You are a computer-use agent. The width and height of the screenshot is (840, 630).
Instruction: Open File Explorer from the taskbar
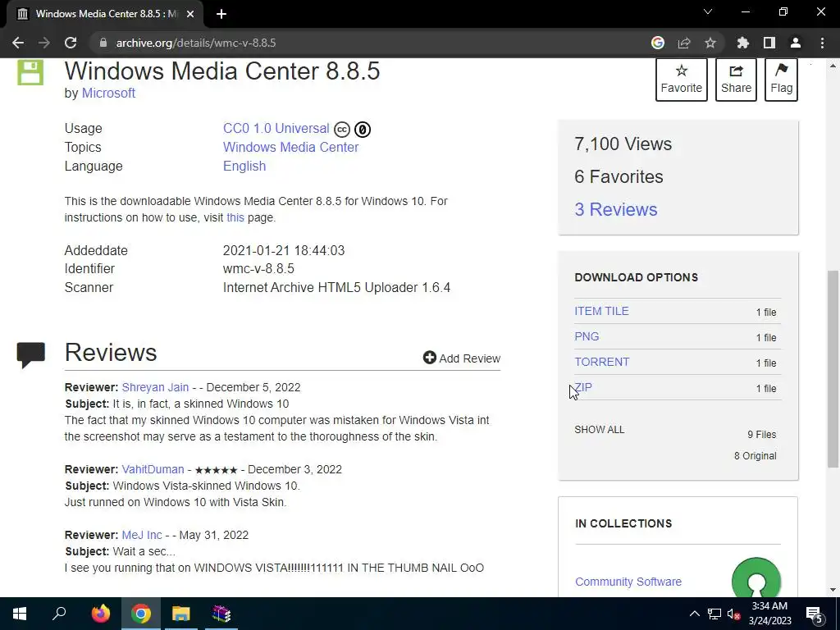(x=181, y=614)
